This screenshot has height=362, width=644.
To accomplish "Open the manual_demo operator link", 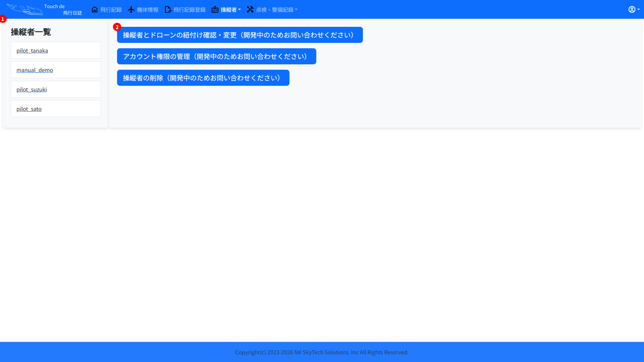I will [35, 70].
